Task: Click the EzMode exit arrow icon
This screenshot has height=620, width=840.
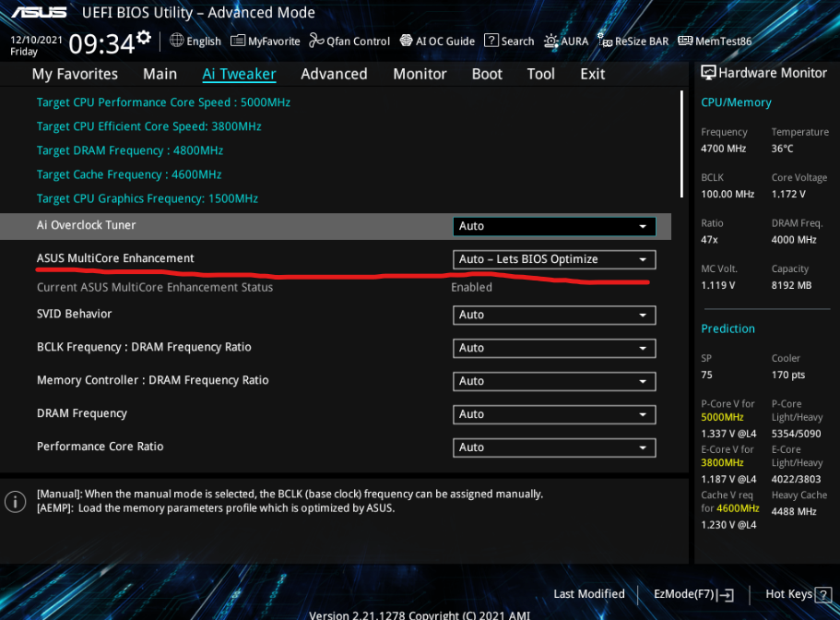Action: (x=726, y=594)
